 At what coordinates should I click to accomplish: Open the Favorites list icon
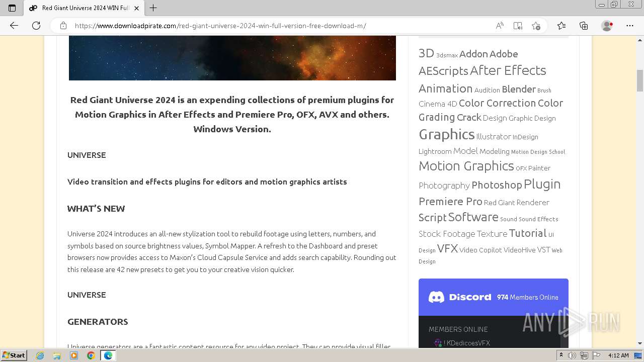click(561, 26)
